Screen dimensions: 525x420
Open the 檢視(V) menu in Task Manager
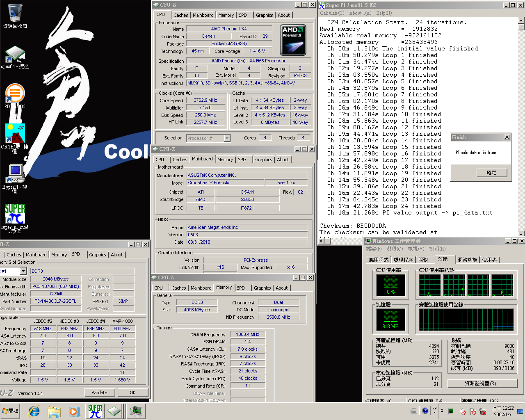click(x=416, y=249)
